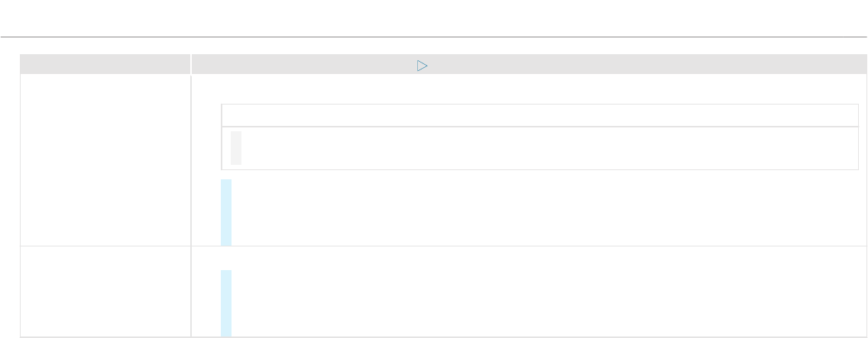Select the empty gray left header cell
This screenshot has width=868, height=338.
coord(105,64)
